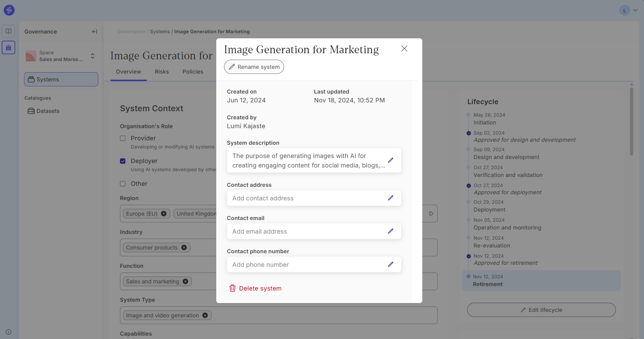This screenshot has height=339, width=644.
Task: Enable the Provider role checkbox
Action: pyautogui.click(x=123, y=138)
